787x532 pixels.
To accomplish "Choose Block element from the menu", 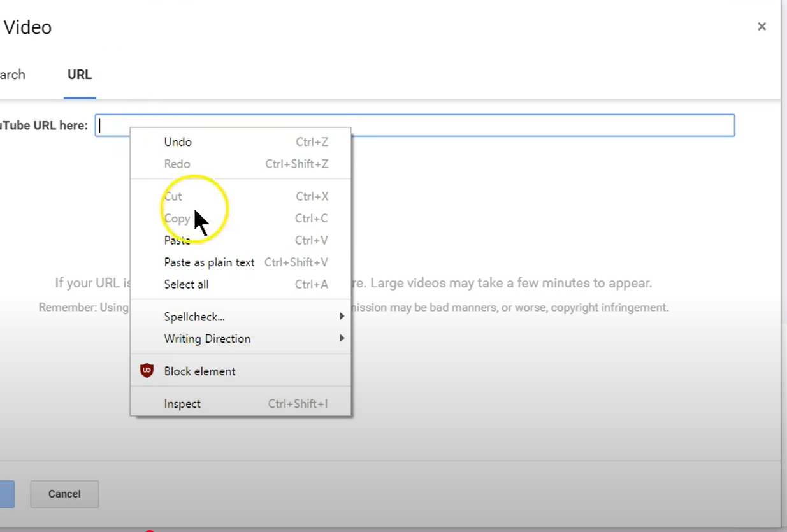I will (x=199, y=371).
